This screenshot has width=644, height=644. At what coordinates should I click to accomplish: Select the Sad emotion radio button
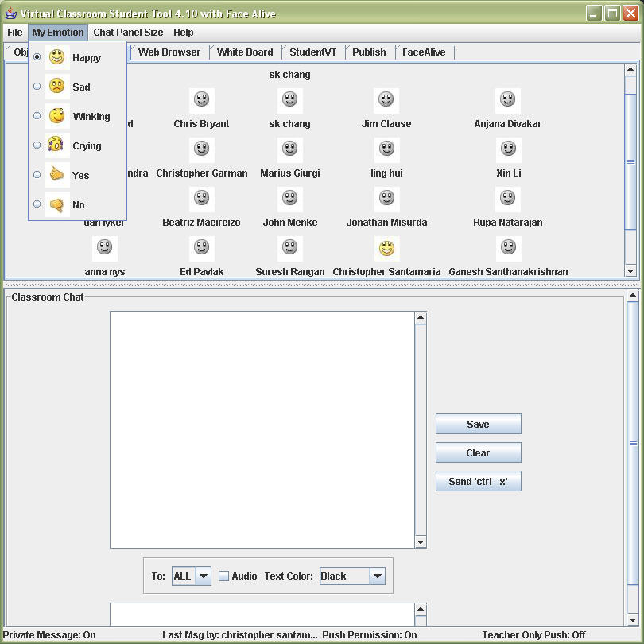[37, 87]
